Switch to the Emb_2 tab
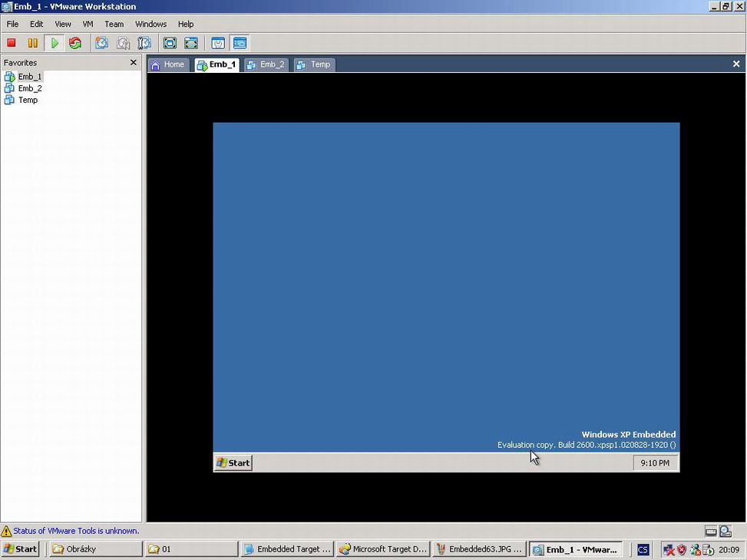Viewport: 747px width, 560px height. pos(266,64)
